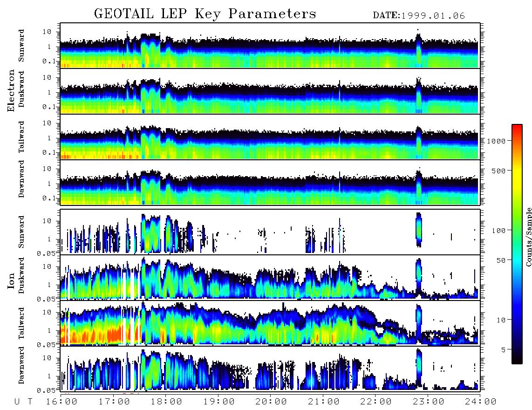Click the "Sunward" label of the Ion group
This screenshot has height=410, width=532.
21,232
